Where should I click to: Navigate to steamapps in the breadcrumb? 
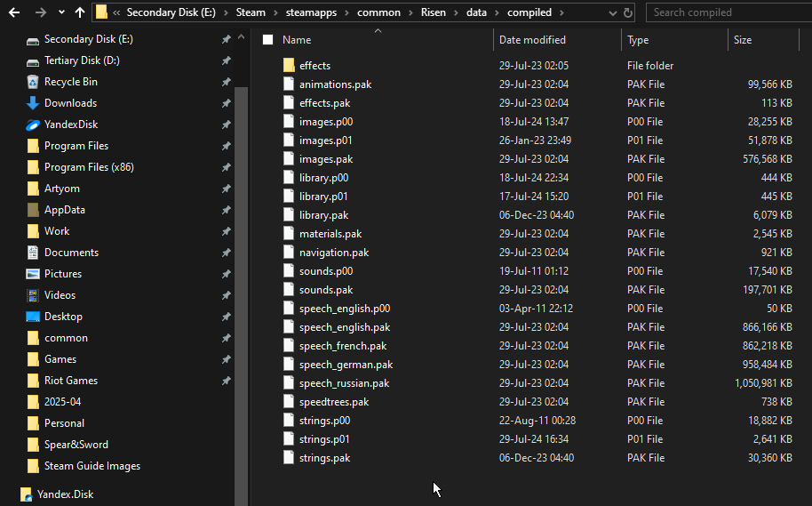coord(311,12)
